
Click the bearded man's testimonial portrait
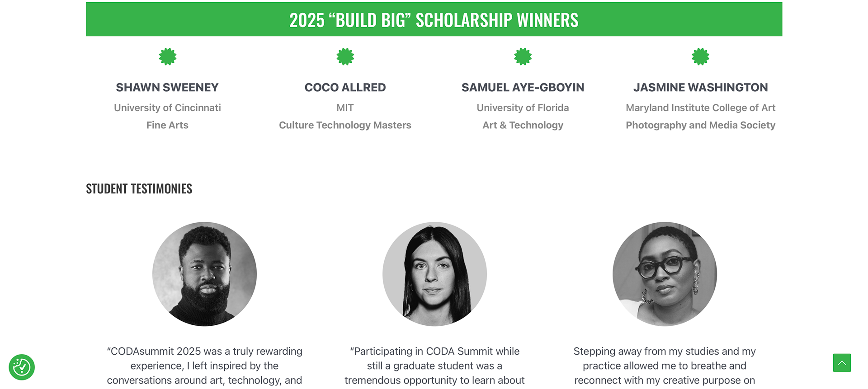205,274
